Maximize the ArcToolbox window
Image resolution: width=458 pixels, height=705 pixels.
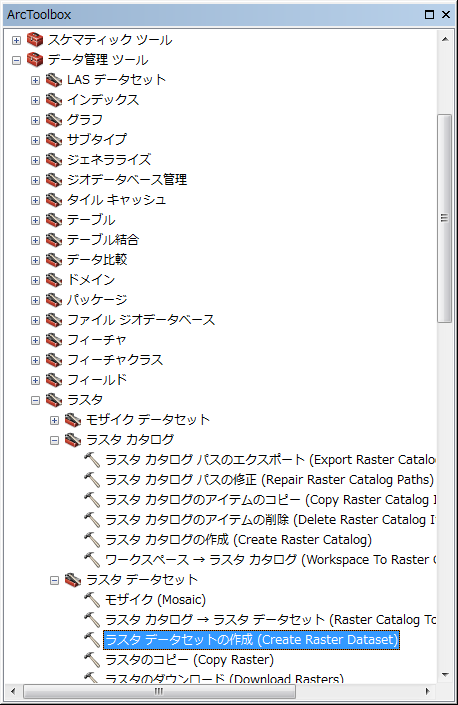tap(429, 15)
